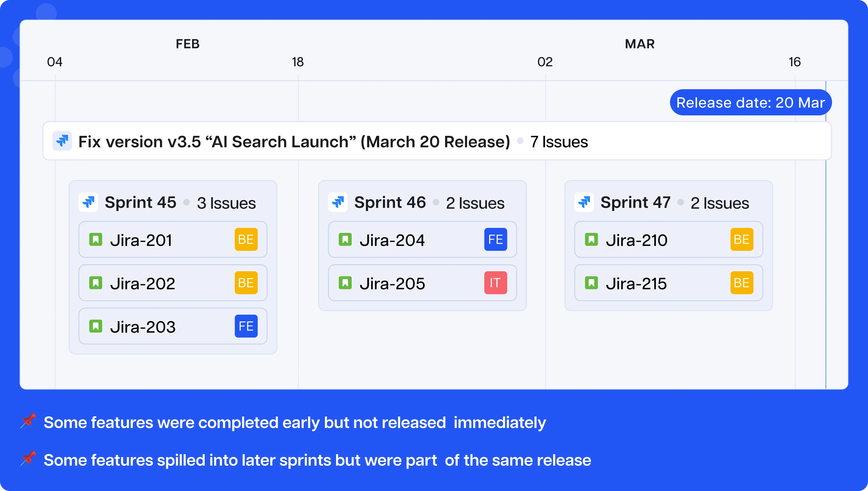Click the Sprint 45 title header
The width and height of the screenshot is (868, 491).
coord(141,203)
